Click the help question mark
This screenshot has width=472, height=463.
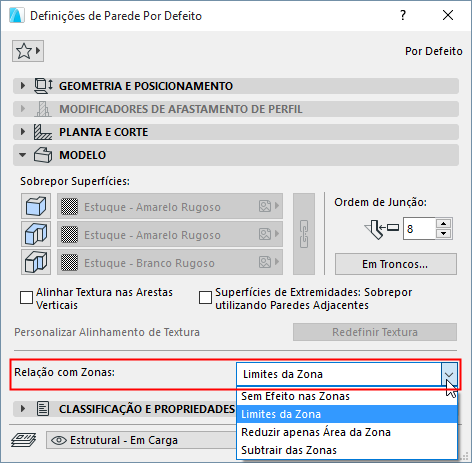(x=403, y=15)
